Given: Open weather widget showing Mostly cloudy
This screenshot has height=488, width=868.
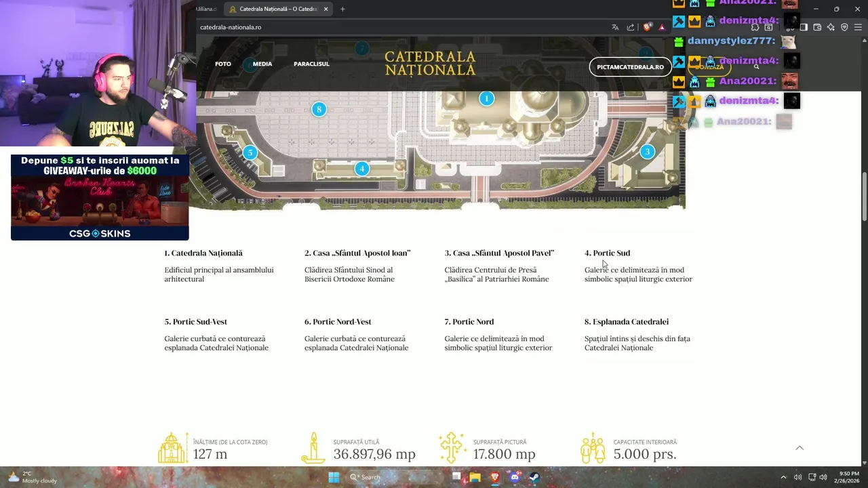Looking at the screenshot, I should [x=33, y=477].
